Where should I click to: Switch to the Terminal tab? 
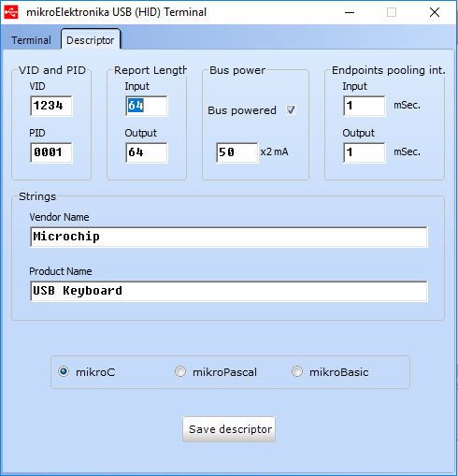31,40
